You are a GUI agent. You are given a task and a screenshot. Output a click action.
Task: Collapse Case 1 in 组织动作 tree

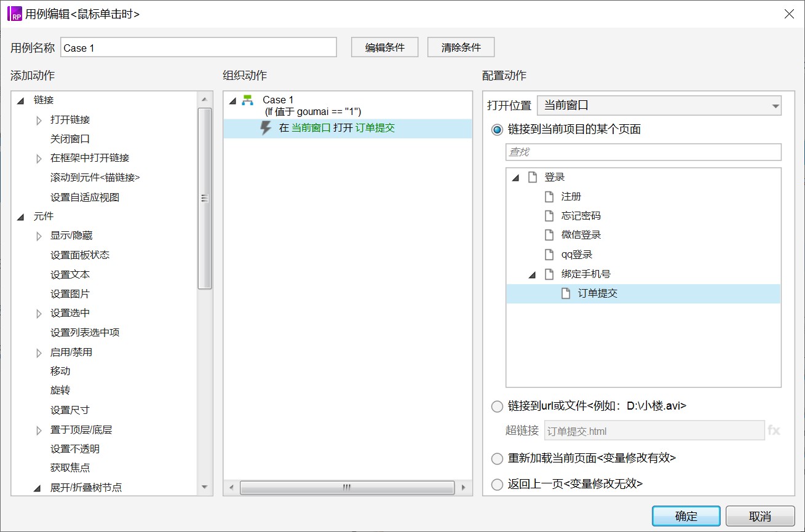232,100
